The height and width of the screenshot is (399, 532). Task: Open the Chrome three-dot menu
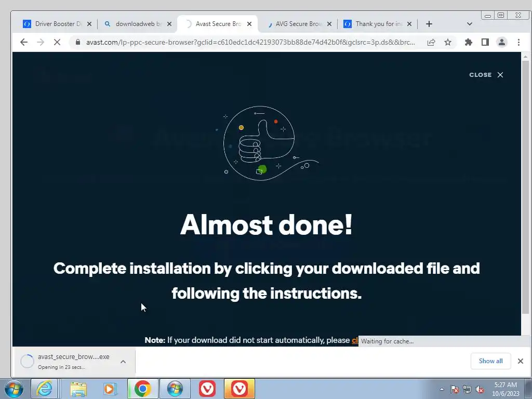click(x=518, y=42)
